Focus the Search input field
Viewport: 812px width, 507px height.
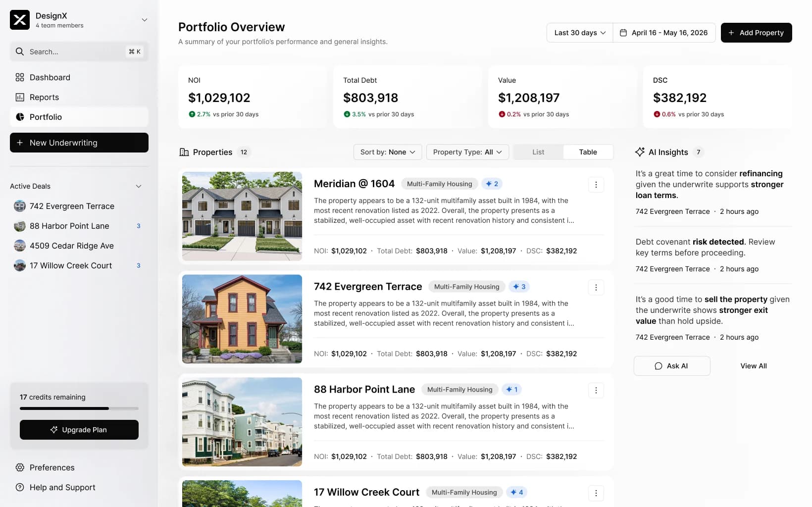79,51
